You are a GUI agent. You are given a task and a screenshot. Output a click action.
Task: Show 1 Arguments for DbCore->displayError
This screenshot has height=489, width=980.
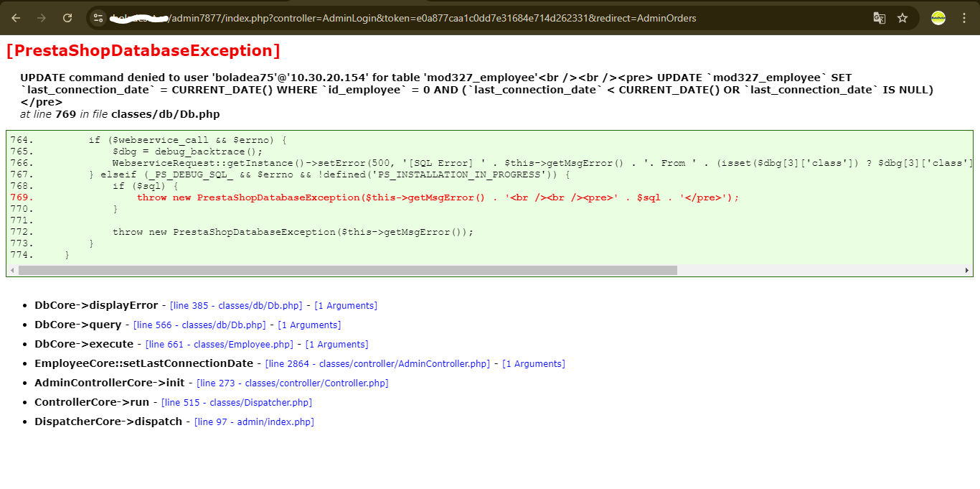coord(346,306)
